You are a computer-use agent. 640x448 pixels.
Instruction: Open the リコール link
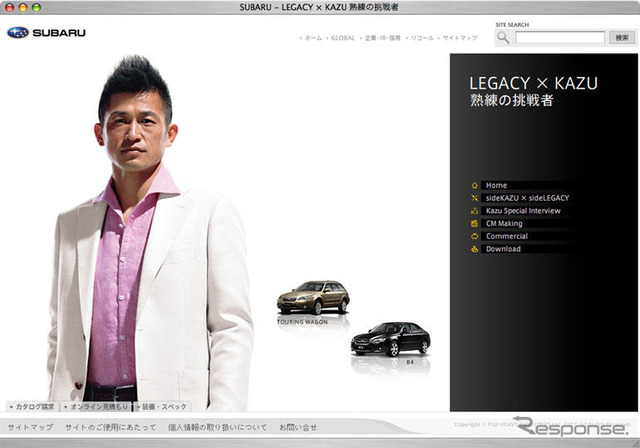[422, 38]
